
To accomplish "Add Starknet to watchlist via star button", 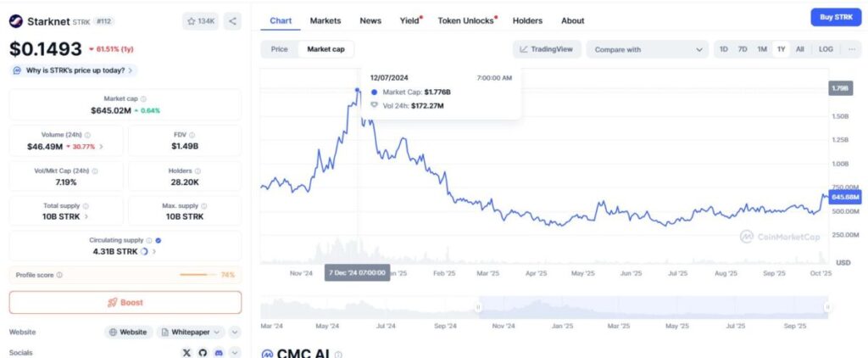I will (199, 20).
